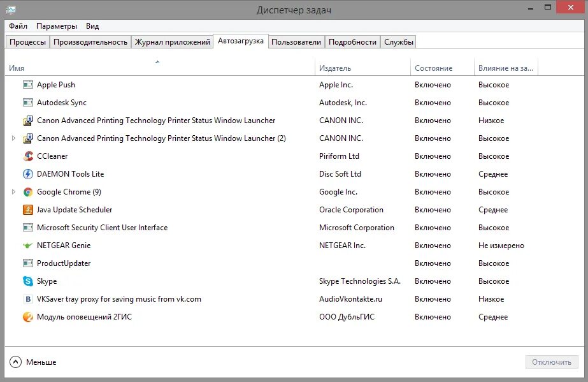Open the Вид menu
The width and height of the screenshot is (588, 382).
92,26
